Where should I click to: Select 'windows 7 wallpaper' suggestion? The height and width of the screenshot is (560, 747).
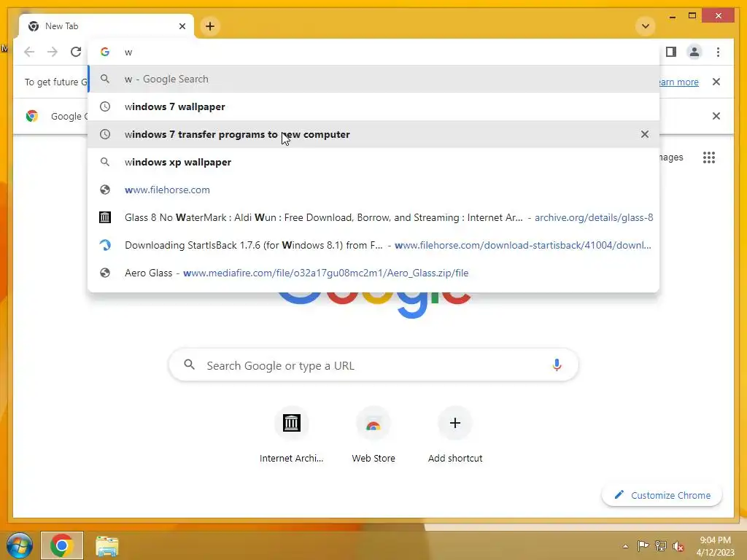[374, 106]
